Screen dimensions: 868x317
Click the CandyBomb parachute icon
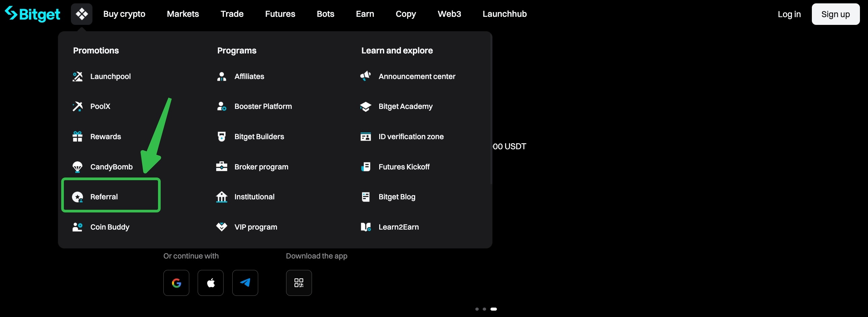click(78, 167)
